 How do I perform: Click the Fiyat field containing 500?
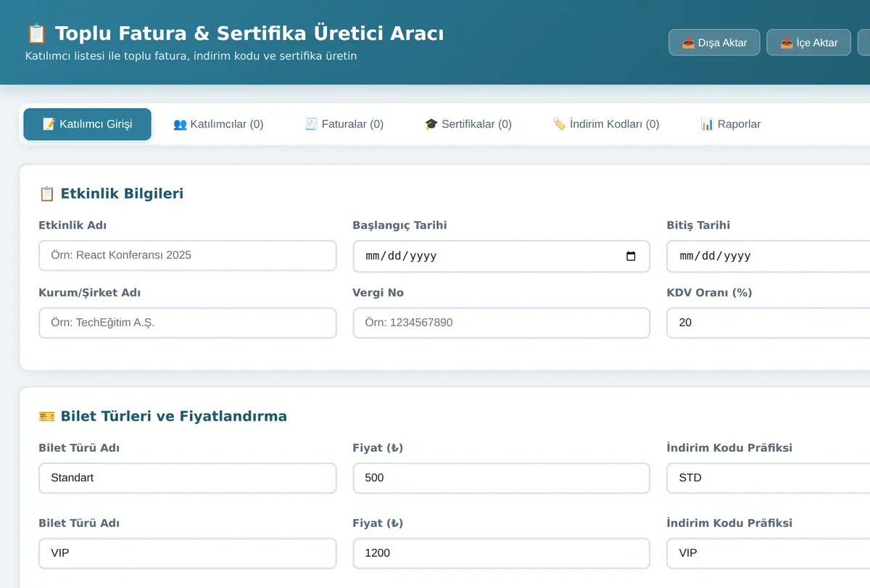pos(502,479)
